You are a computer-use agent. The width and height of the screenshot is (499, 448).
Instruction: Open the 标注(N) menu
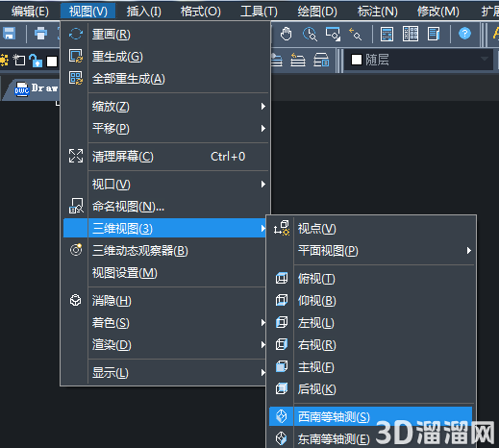(x=378, y=12)
